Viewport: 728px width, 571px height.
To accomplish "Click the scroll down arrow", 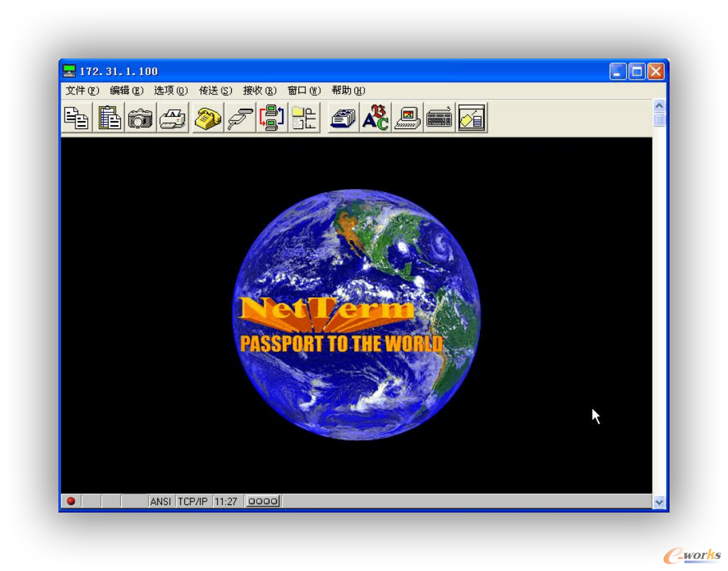I will pyautogui.click(x=659, y=502).
